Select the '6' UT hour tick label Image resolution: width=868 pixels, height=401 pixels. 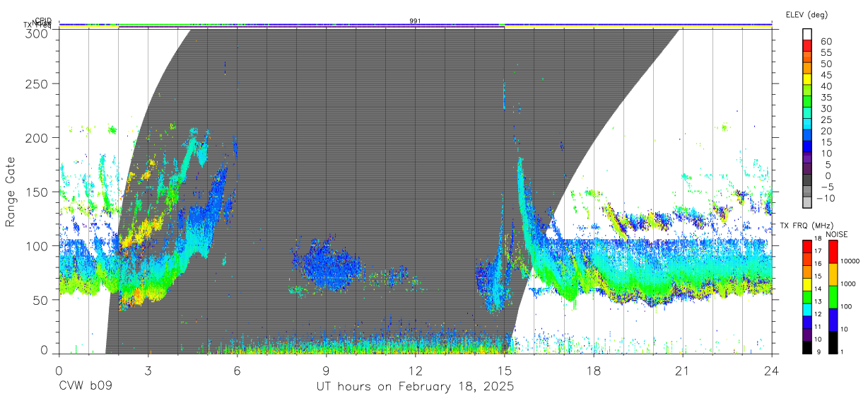[x=237, y=370]
